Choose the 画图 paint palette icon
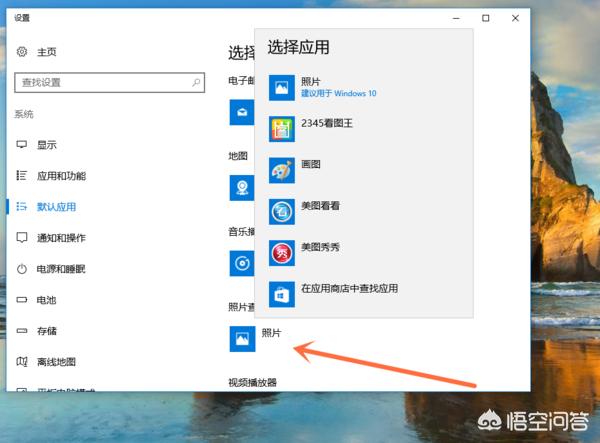 click(282, 170)
